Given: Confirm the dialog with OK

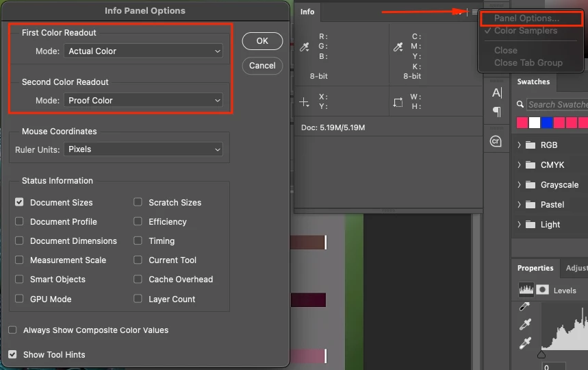Looking at the screenshot, I should pyautogui.click(x=262, y=41).
